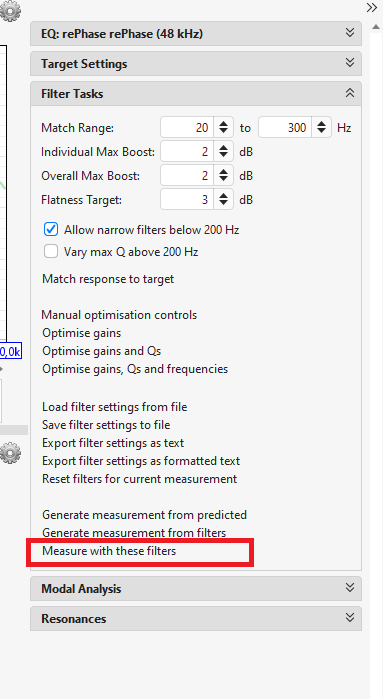Click Measure with these filters
The width and height of the screenshot is (386, 699).
pyautogui.click(x=109, y=551)
